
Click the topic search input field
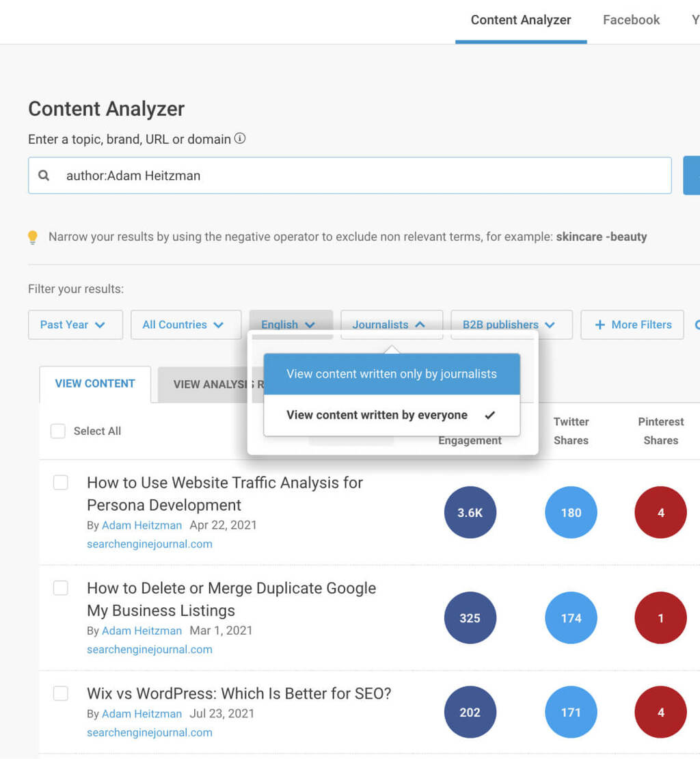pyautogui.click(x=362, y=176)
